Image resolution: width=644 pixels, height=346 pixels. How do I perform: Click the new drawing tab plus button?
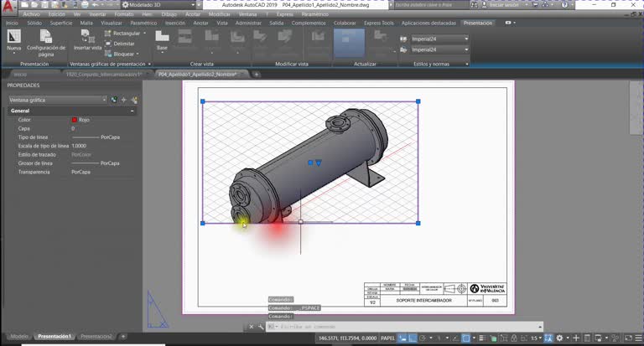point(257,75)
